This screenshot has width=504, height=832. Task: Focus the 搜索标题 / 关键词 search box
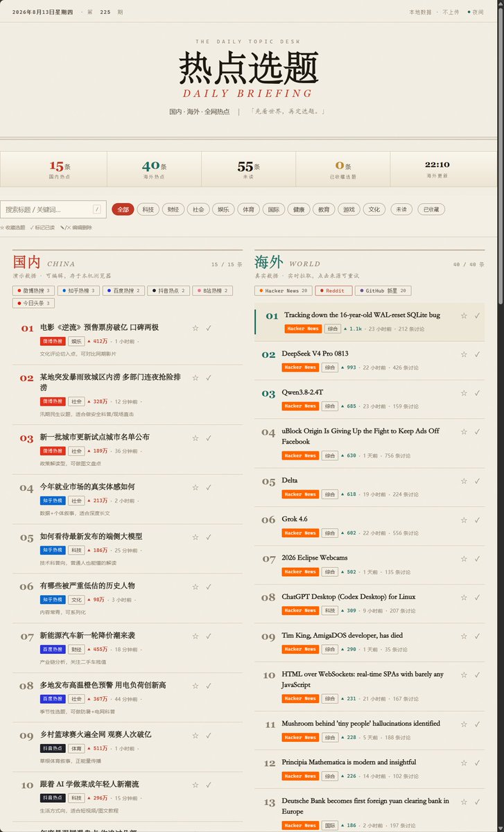click(53, 209)
